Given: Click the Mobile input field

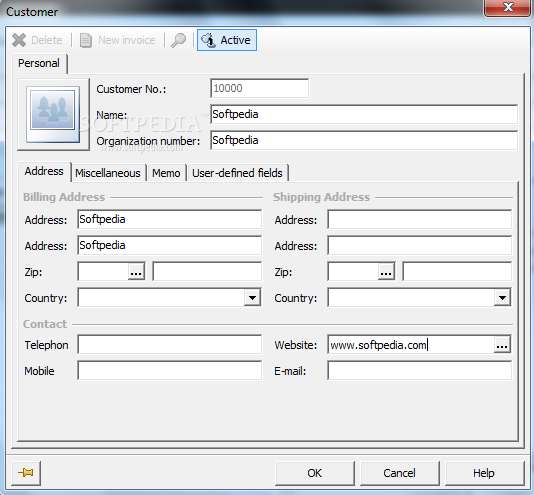Looking at the screenshot, I should [x=170, y=371].
